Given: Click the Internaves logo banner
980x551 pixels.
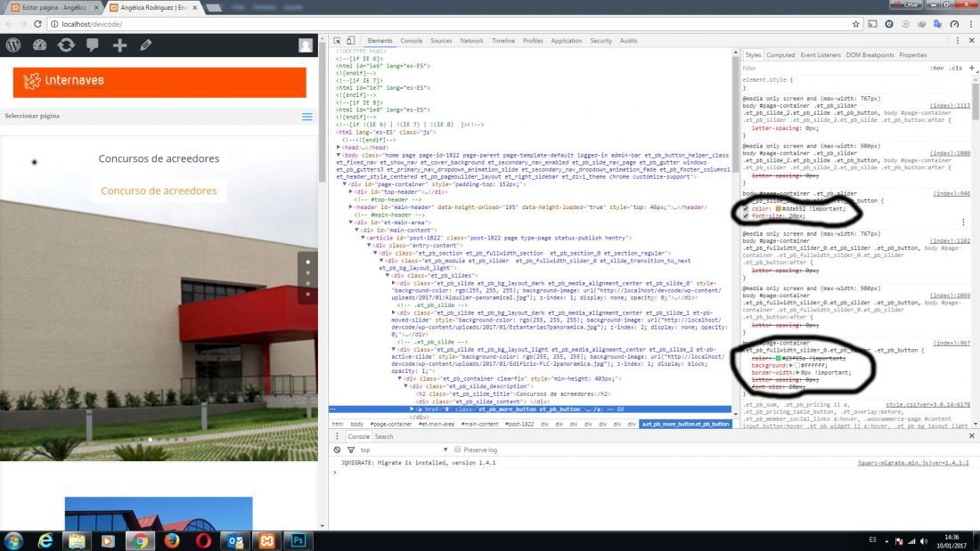Looking at the screenshot, I should [159, 82].
